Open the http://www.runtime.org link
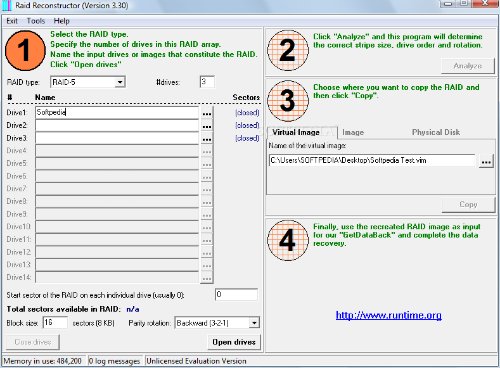 click(389, 315)
